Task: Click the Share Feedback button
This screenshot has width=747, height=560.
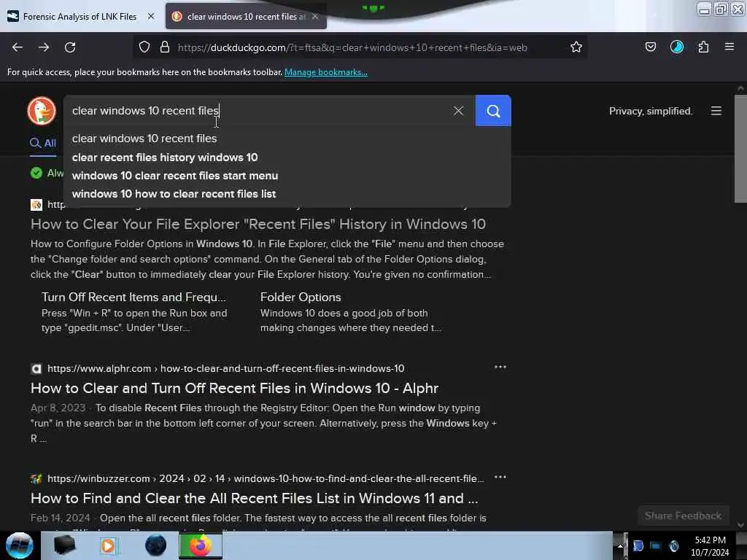Action: (x=683, y=516)
